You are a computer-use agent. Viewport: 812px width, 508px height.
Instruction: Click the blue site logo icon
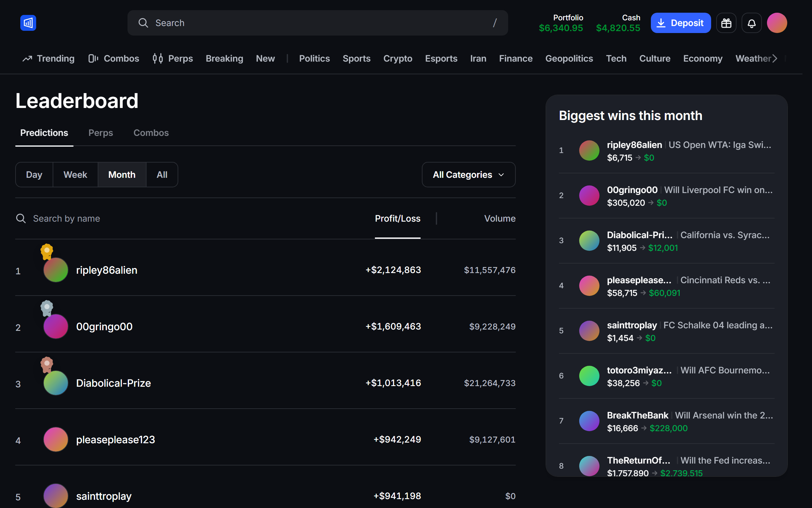tap(28, 23)
